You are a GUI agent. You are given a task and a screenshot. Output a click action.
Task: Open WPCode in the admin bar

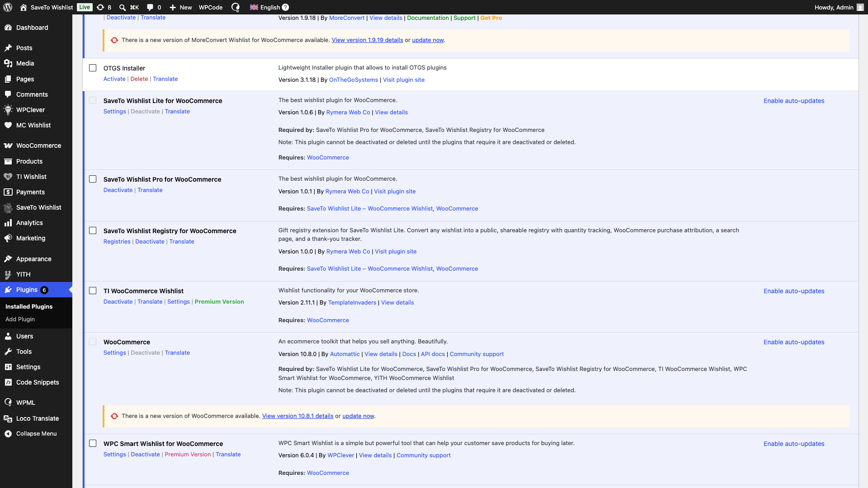[x=211, y=7]
